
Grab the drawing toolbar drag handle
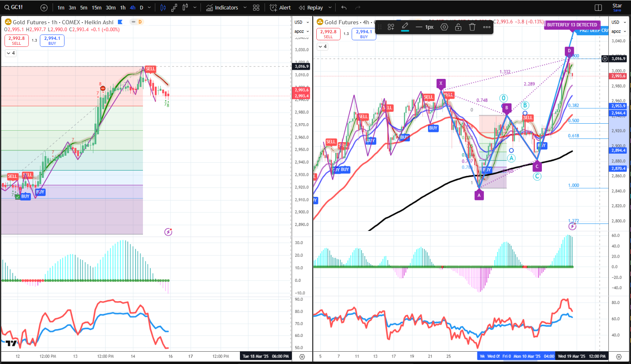coord(380,27)
